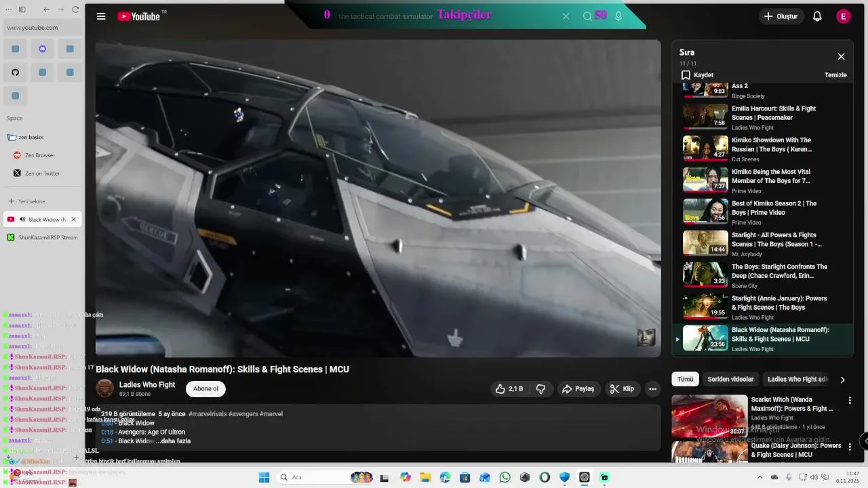Click the Abone ol subscribe button

(205, 389)
